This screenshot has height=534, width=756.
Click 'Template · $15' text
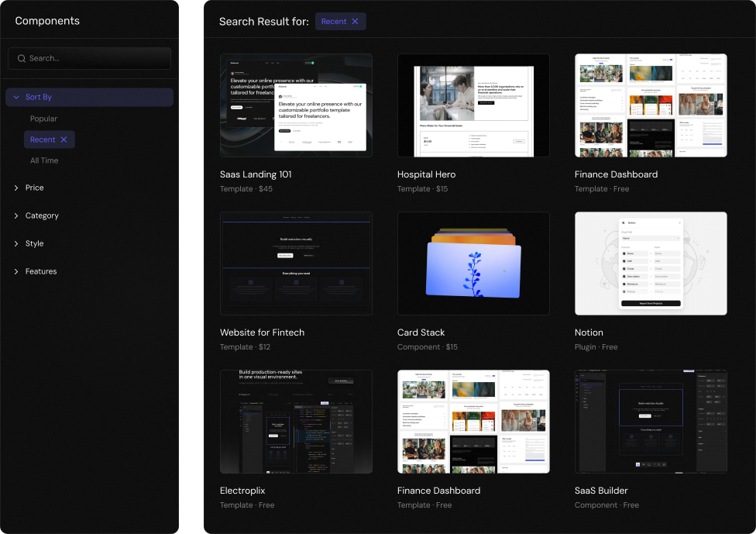422,189
